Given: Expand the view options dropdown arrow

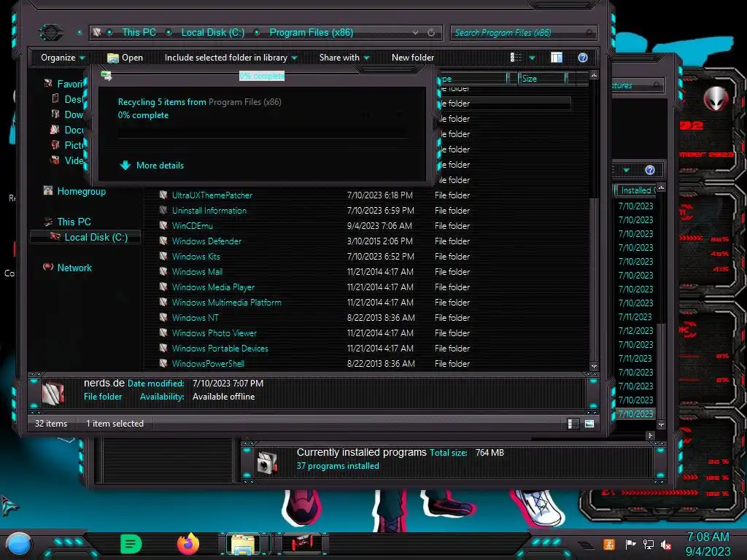Looking at the screenshot, I should coord(532,58).
